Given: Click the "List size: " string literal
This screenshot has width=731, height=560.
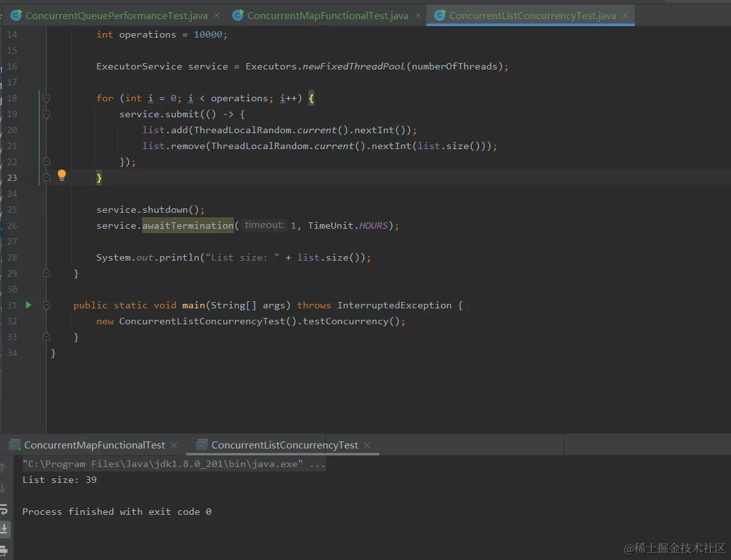Looking at the screenshot, I should 242,257.
